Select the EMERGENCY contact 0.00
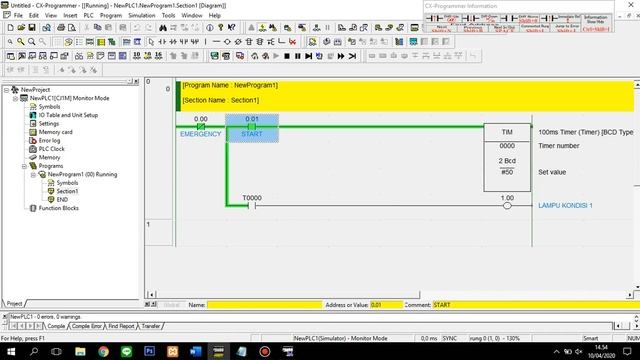This screenshot has width=640, height=360. [x=200, y=127]
